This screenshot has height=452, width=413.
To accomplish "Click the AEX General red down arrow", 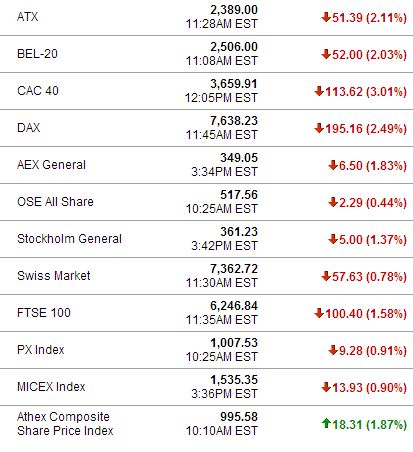I will click(x=333, y=165).
